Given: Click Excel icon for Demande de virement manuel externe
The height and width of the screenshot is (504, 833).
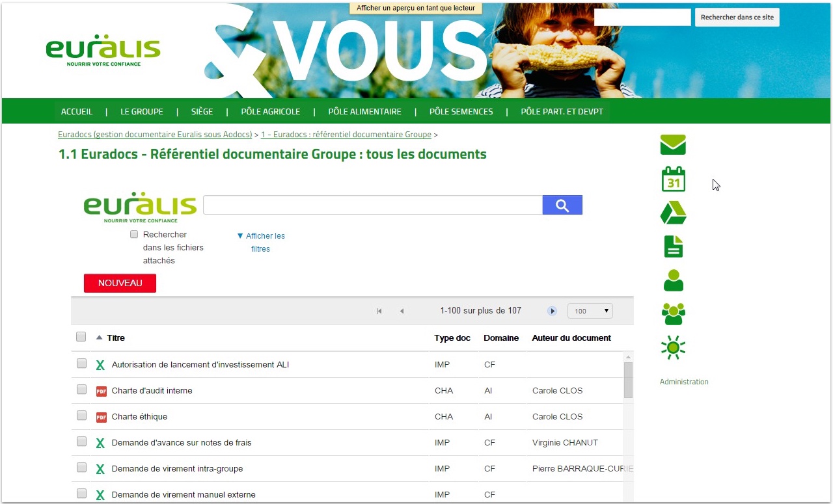Looking at the screenshot, I should pyautogui.click(x=101, y=495).
